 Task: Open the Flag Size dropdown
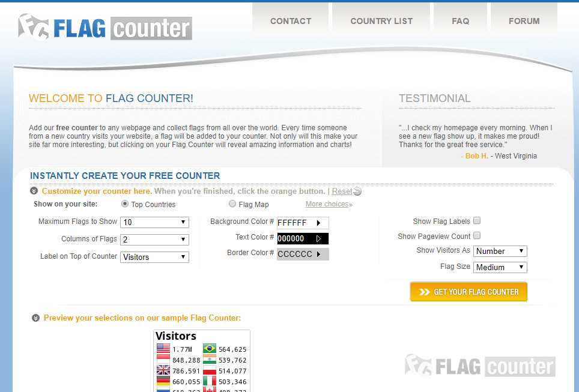[x=500, y=267]
